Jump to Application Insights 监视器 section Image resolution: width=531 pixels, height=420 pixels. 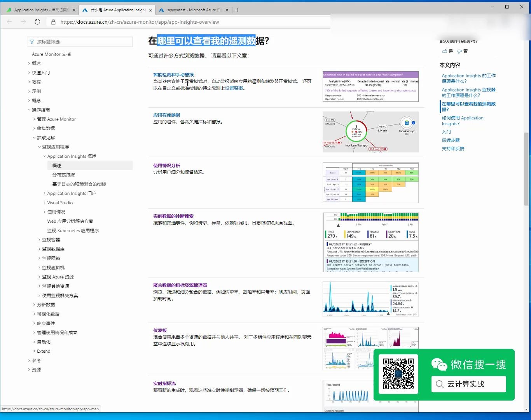(x=468, y=93)
